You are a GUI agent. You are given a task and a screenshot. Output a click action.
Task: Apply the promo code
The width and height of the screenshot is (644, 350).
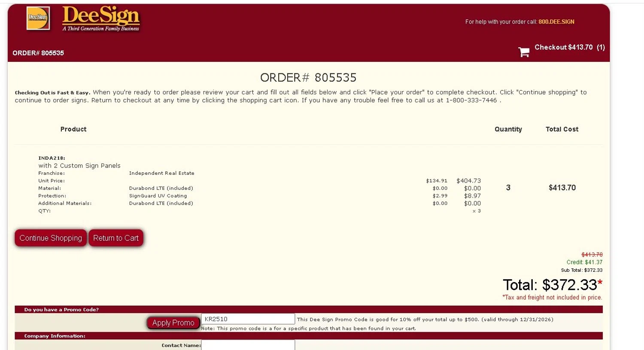pos(173,323)
